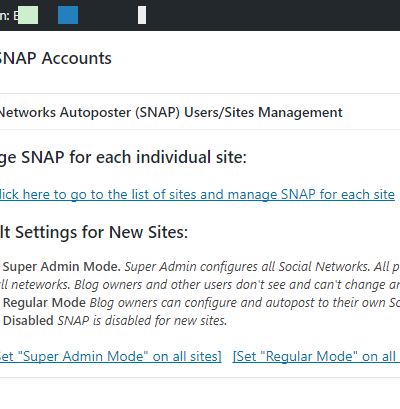This screenshot has height=409, width=400.
Task: Open the list of sites to manage SNAP
Action: (197, 195)
